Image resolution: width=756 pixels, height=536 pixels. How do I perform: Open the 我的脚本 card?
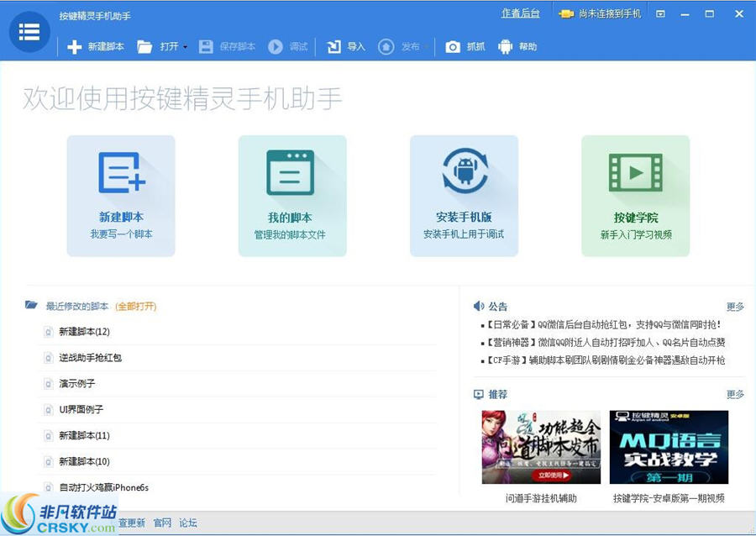(292, 196)
